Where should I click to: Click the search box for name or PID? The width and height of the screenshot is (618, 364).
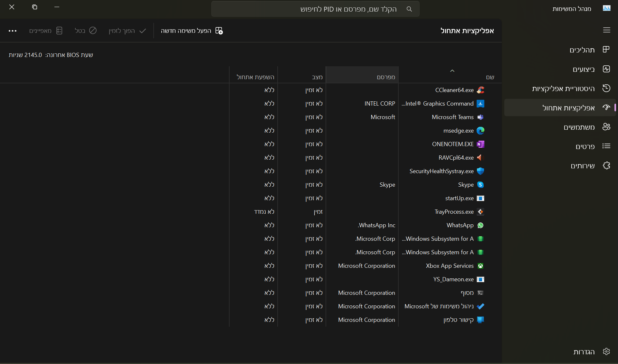point(315,9)
